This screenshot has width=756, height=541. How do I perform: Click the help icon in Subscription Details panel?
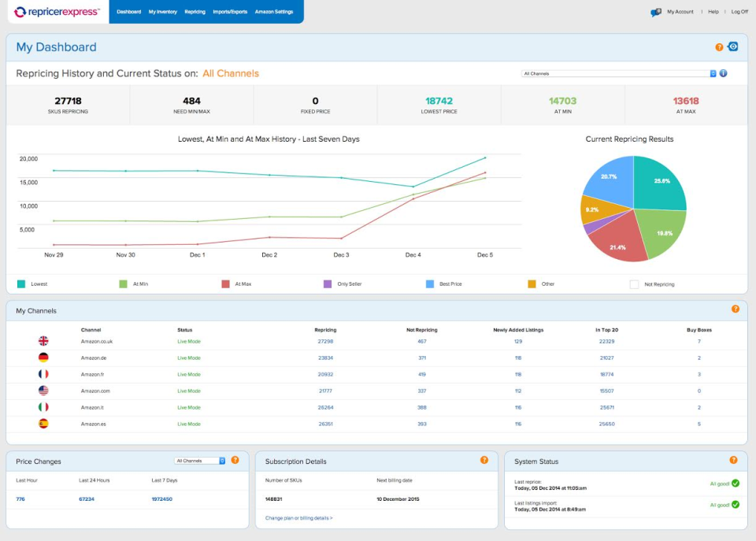click(x=484, y=460)
